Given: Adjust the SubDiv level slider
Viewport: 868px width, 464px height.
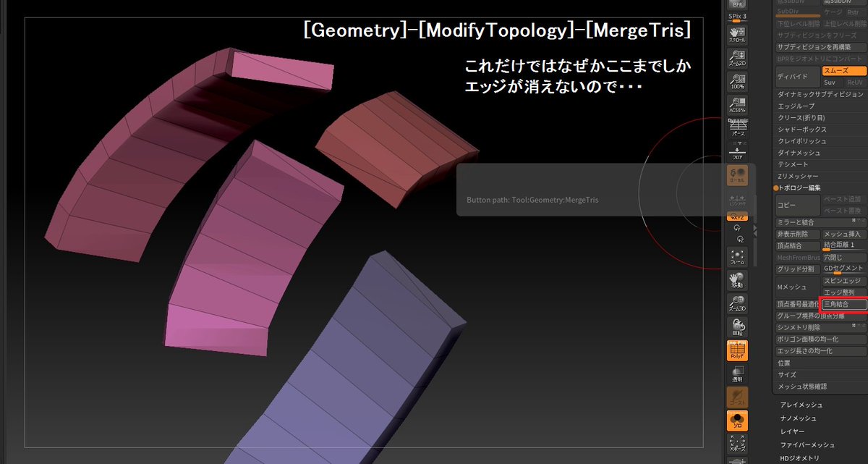Looking at the screenshot, I should click(799, 12).
